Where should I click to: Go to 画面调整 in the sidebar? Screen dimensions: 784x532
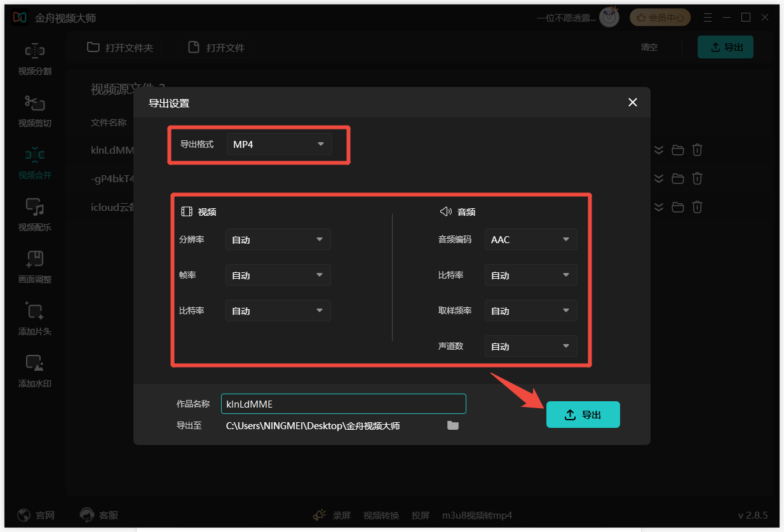click(35, 268)
